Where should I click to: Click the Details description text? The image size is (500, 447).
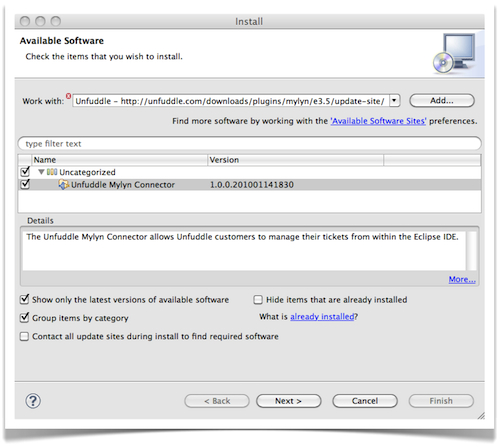coord(242,237)
